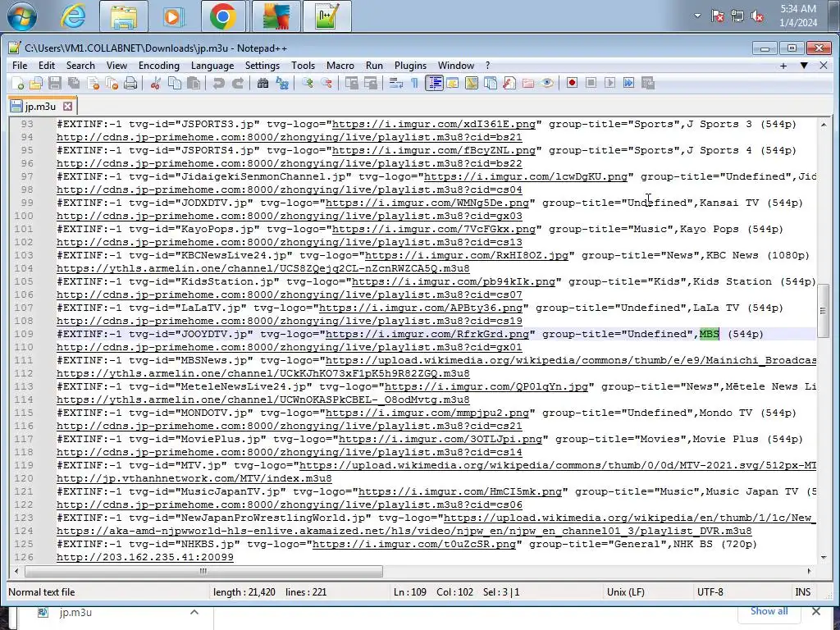
Task: Open Find with the binoculars icon
Action: (262, 84)
